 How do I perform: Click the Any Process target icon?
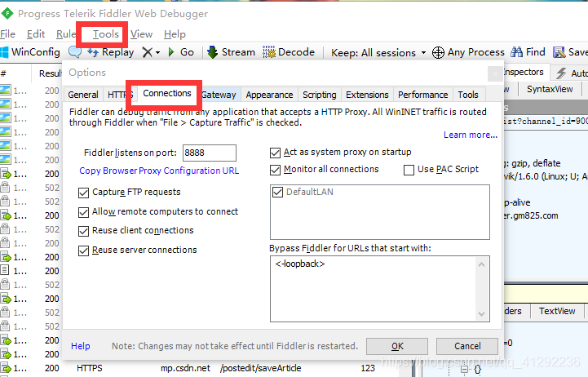(438, 52)
